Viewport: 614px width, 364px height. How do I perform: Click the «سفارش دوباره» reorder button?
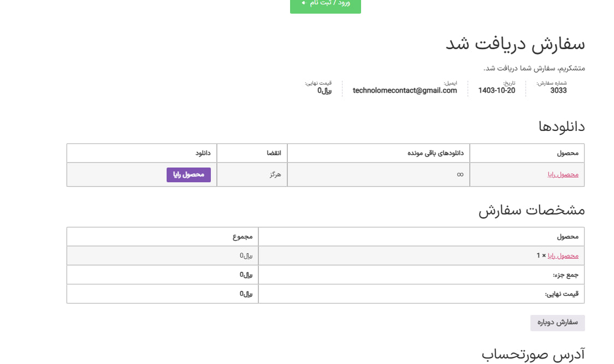557,323
